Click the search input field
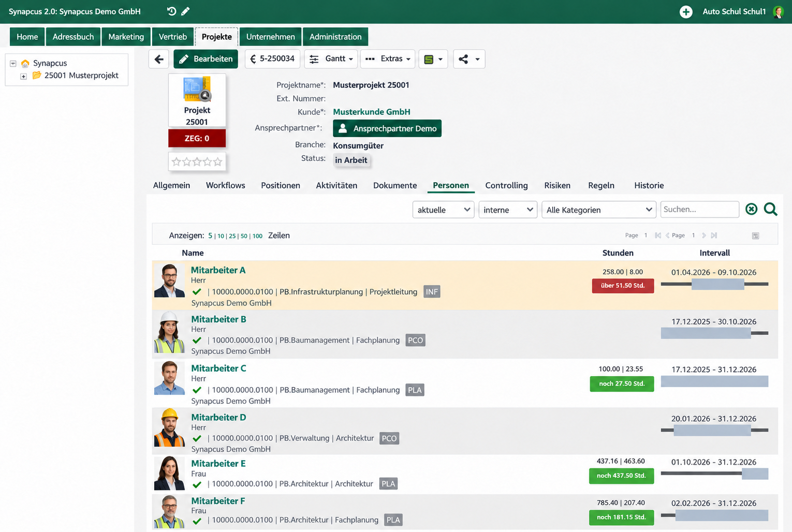 pos(699,209)
